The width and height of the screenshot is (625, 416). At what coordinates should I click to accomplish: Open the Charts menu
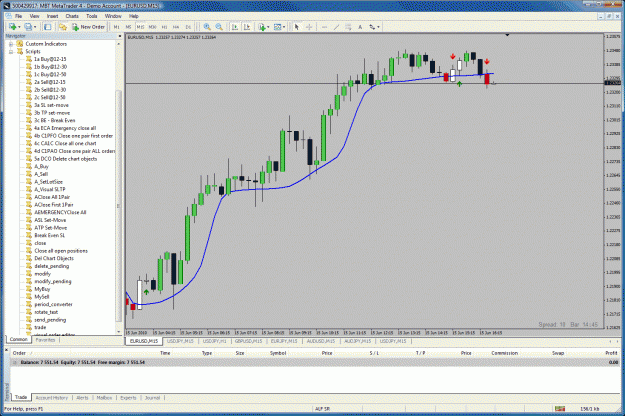tap(72, 16)
